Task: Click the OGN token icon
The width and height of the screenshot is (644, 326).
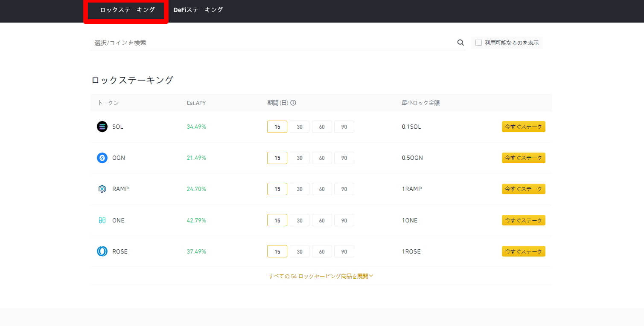Action: click(x=102, y=158)
